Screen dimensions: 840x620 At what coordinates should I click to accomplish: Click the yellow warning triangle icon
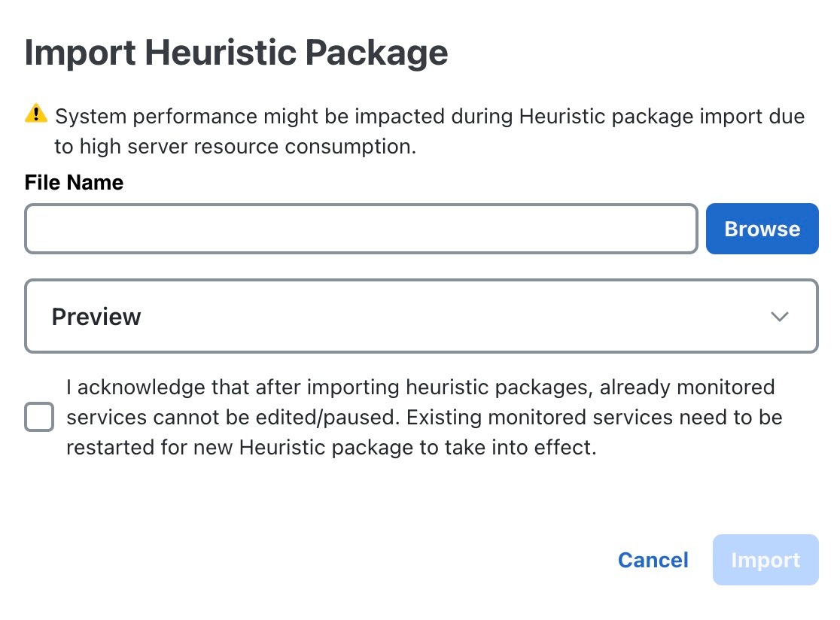click(36, 113)
